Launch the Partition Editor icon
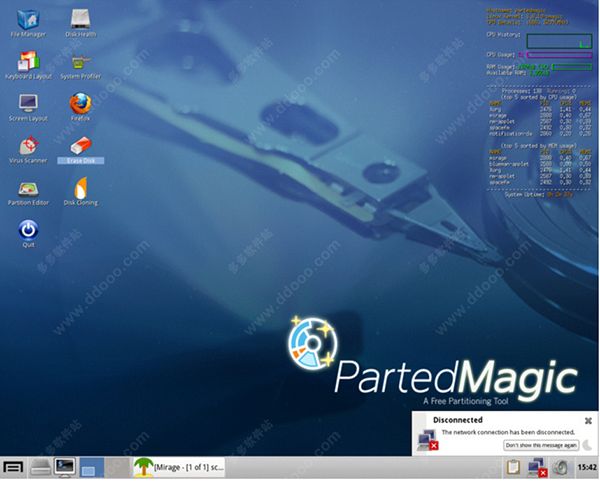600x482 pixels. tap(28, 193)
